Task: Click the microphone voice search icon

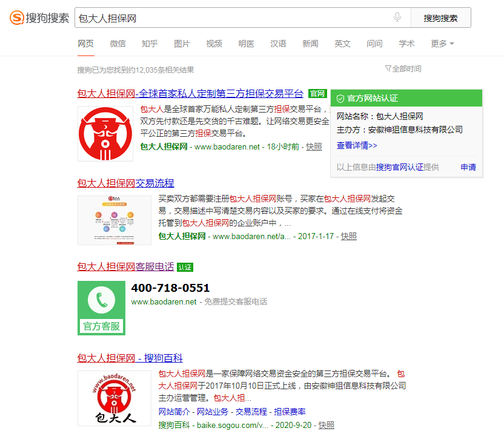Action: pyautogui.click(x=397, y=18)
